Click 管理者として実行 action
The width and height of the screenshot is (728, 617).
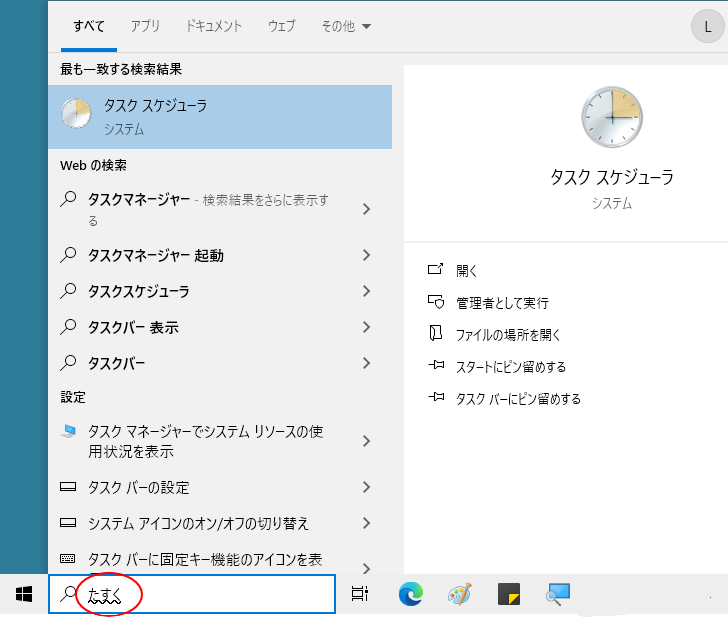pyautogui.click(x=502, y=303)
